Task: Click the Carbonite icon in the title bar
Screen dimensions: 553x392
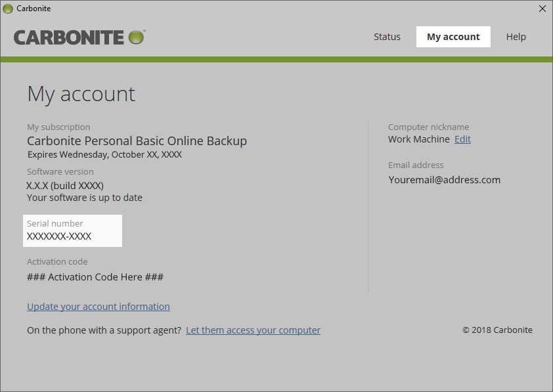Action: (x=9, y=9)
